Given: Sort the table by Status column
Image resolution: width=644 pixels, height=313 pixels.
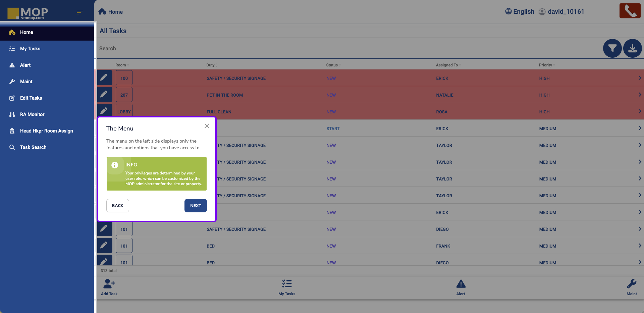Looking at the screenshot, I should (x=333, y=65).
